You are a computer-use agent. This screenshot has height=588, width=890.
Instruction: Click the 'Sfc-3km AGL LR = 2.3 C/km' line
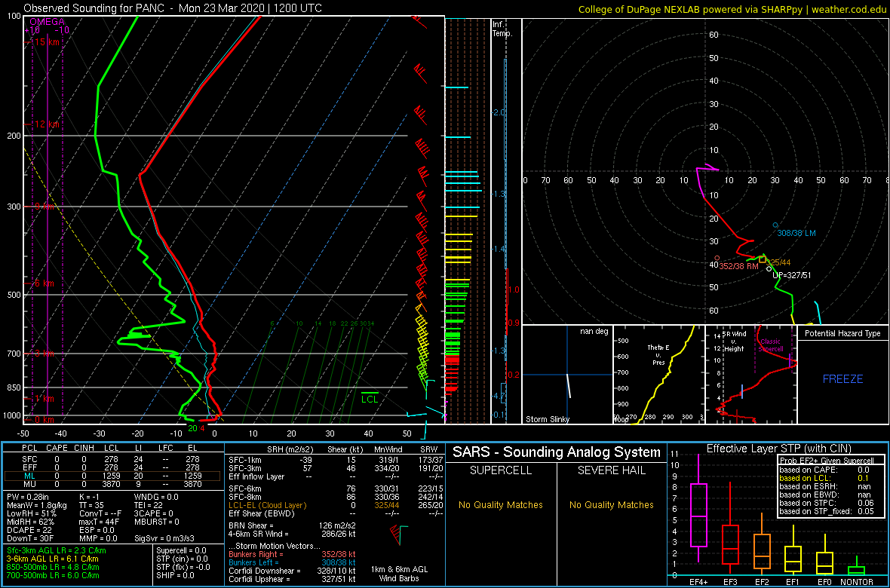pos(57,551)
